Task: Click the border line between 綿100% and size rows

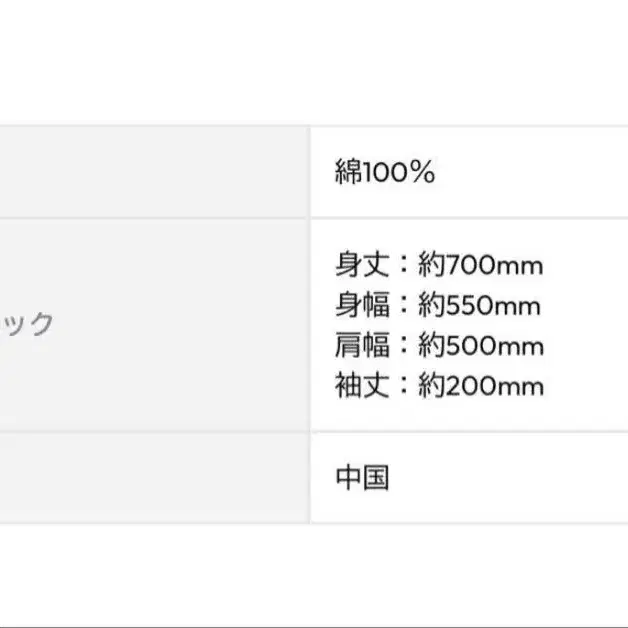Action: pyautogui.click(x=314, y=218)
